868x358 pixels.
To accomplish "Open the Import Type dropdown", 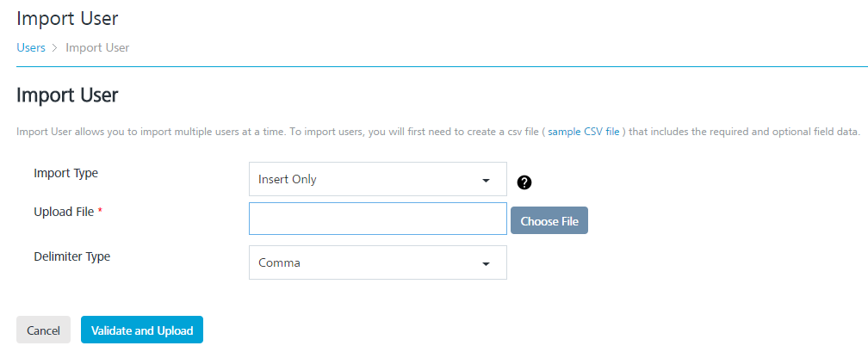I will click(x=377, y=179).
